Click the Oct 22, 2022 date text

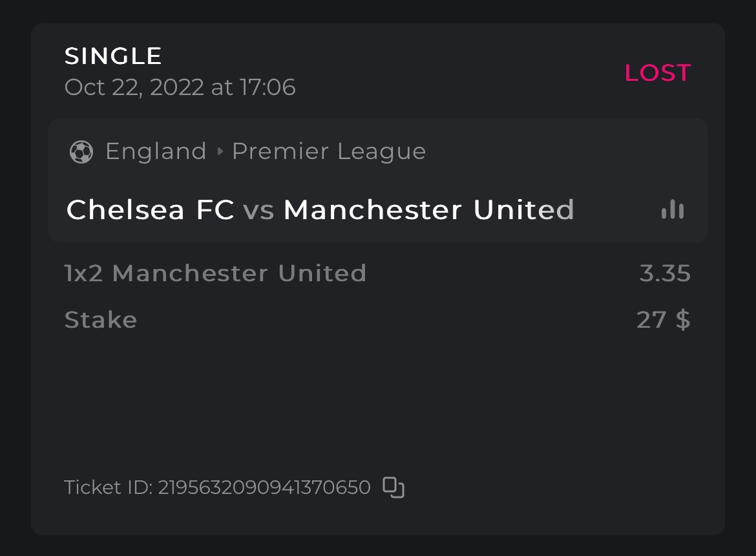134,87
